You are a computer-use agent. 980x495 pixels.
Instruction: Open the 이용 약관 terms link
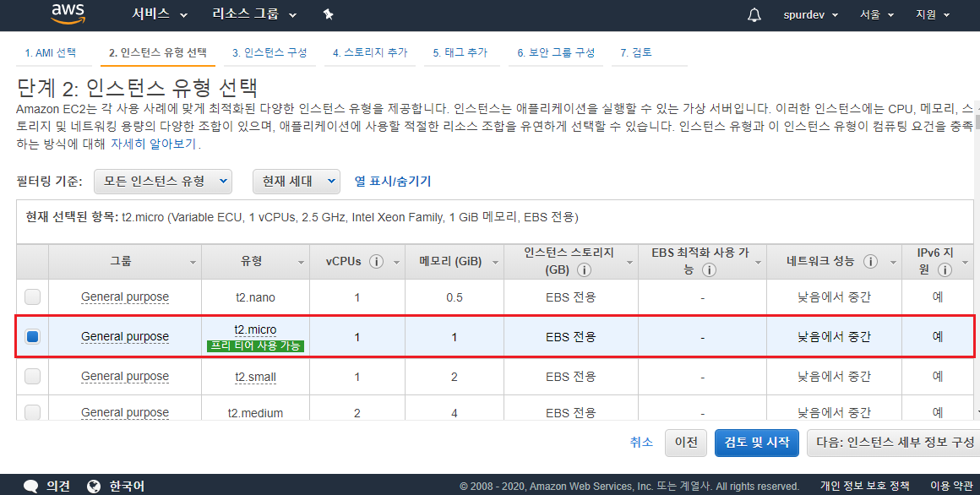tap(951, 487)
